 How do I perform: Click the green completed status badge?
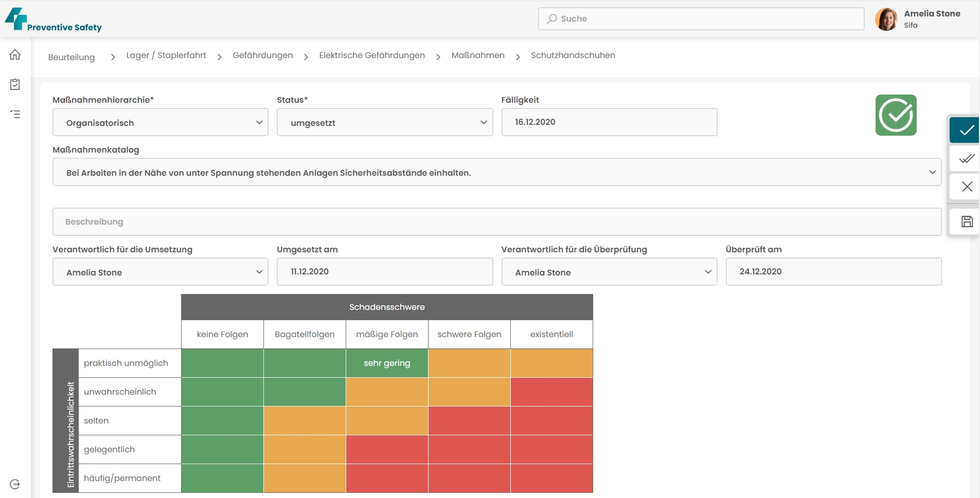(x=896, y=115)
